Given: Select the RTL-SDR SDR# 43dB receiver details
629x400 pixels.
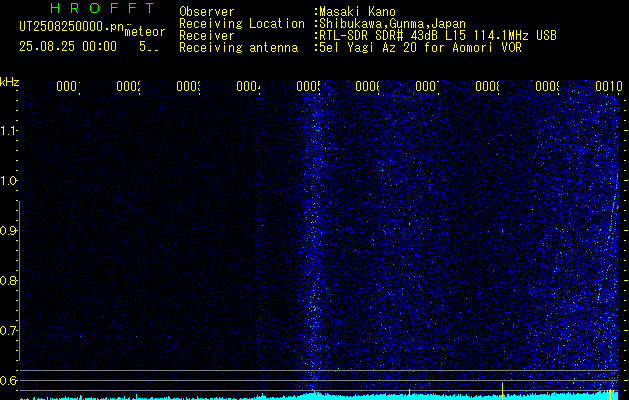Looking at the screenshot, I should (436, 36).
